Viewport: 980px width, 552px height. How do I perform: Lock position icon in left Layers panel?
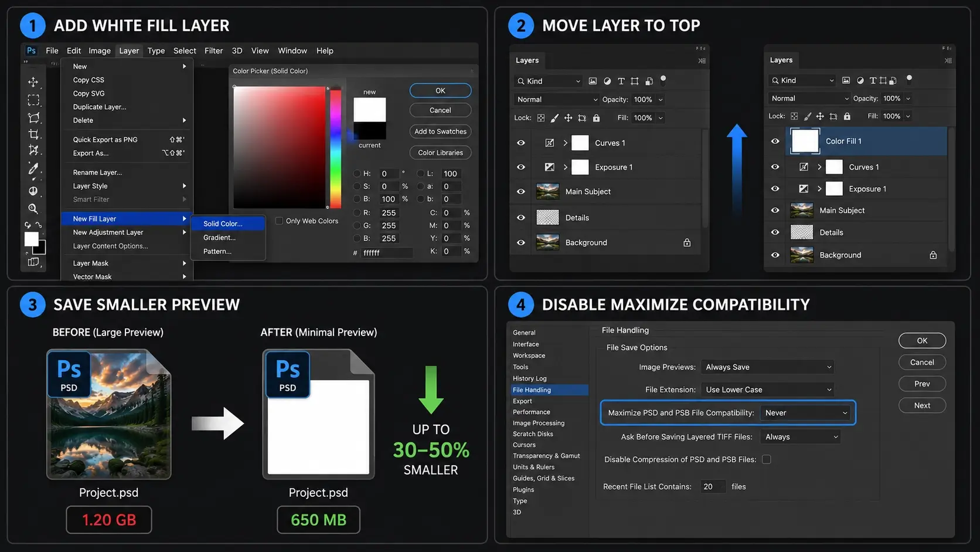tap(568, 118)
